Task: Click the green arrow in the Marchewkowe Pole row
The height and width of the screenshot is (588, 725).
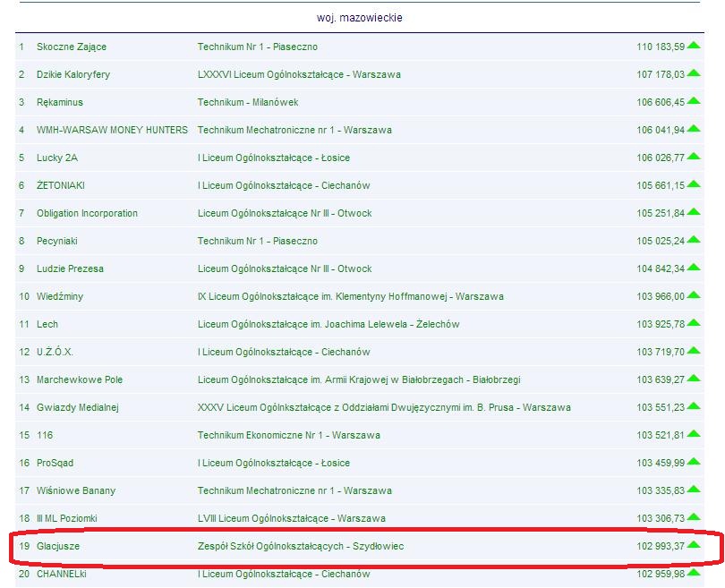Action: tap(694, 379)
